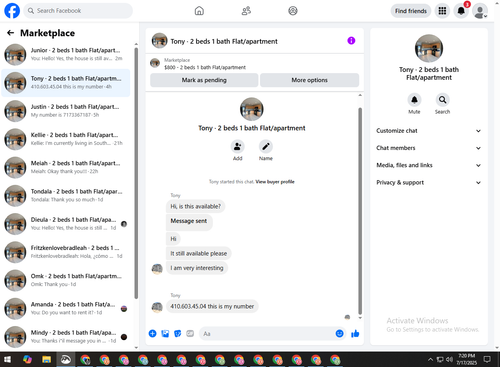Click the "Hi, is this available?" message
Image resolution: width=500 pixels, height=367 pixels.
tap(196, 206)
